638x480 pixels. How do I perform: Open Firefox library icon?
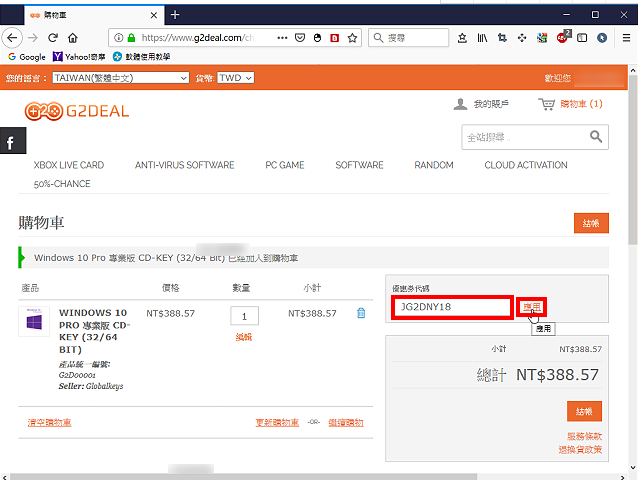coord(482,38)
